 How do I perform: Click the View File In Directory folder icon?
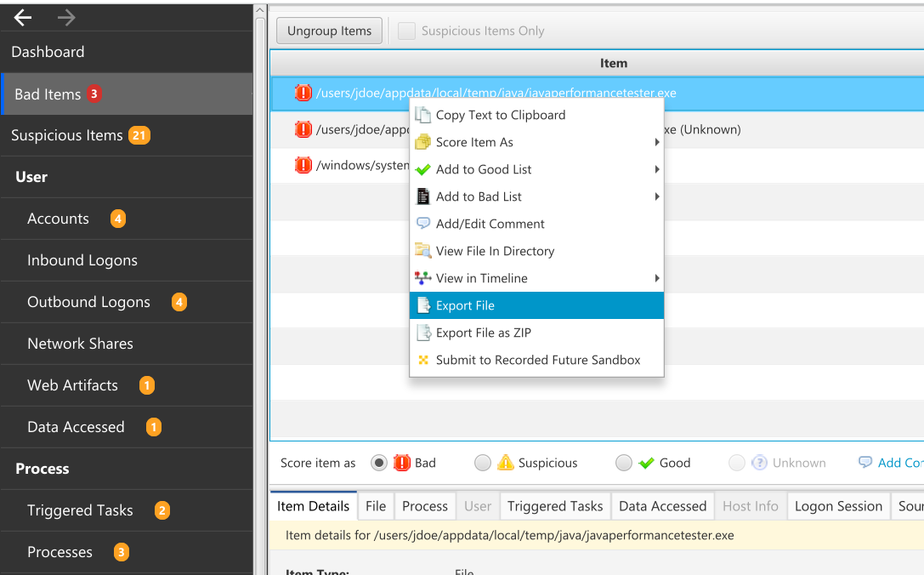(x=422, y=251)
